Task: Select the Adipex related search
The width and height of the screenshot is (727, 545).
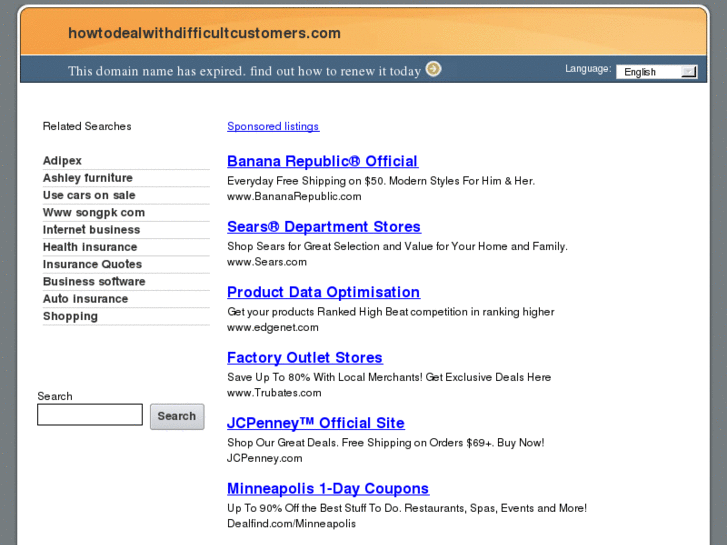Action: pos(62,160)
